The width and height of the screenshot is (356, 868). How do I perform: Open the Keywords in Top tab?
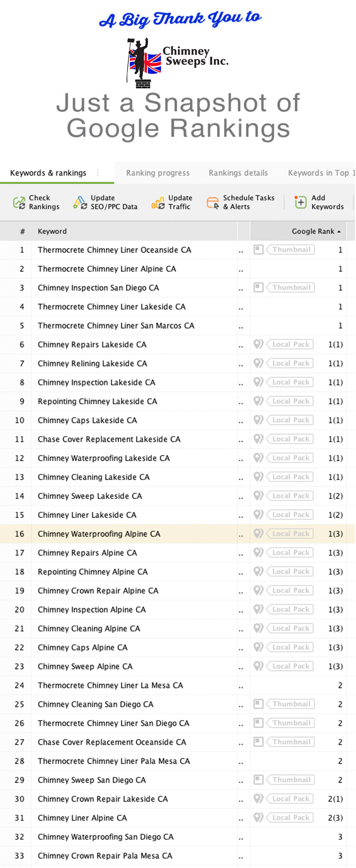(321, 173)
